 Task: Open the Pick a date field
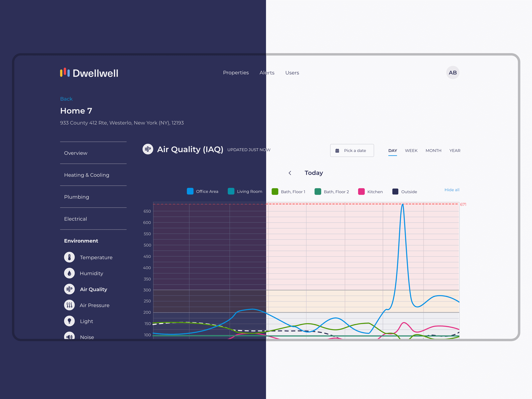[352, 151]
